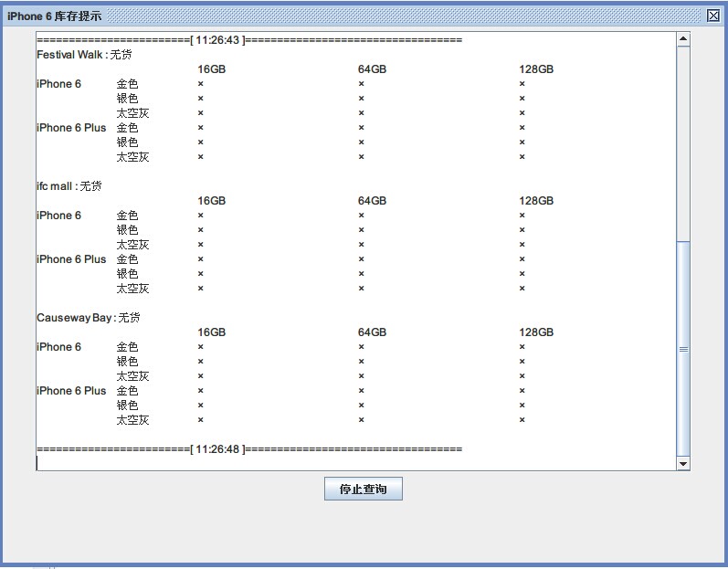Screen dimensions: 728x569
Task: Close the iPhone 6 库存提示 window
Action: [x=713, y=16]
